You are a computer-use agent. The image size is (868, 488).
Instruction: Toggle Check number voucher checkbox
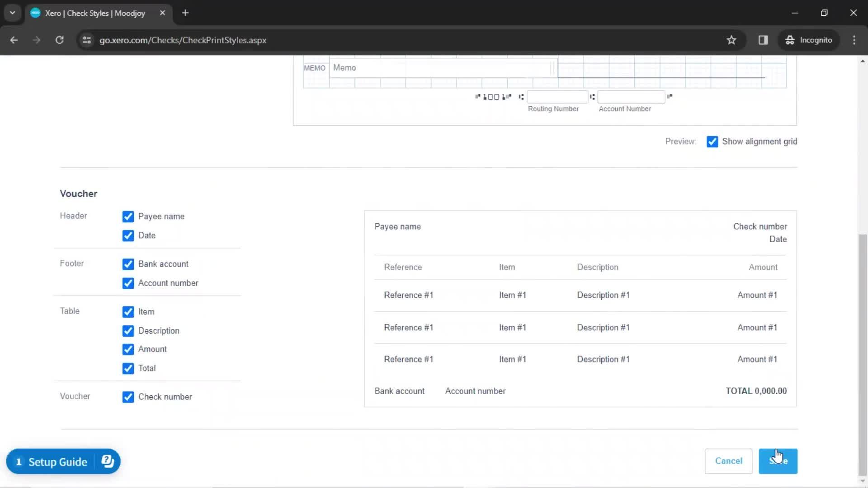128,397
